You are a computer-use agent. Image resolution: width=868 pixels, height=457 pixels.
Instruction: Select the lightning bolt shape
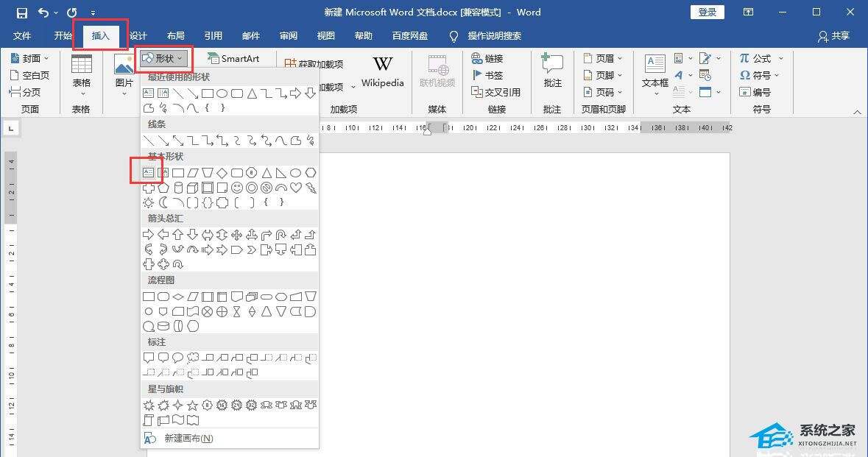311,188
